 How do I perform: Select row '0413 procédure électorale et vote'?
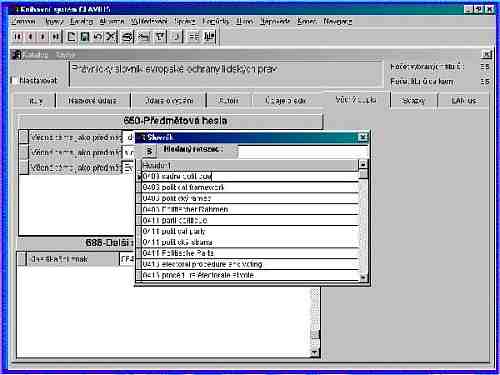click(x=250, y=275)
